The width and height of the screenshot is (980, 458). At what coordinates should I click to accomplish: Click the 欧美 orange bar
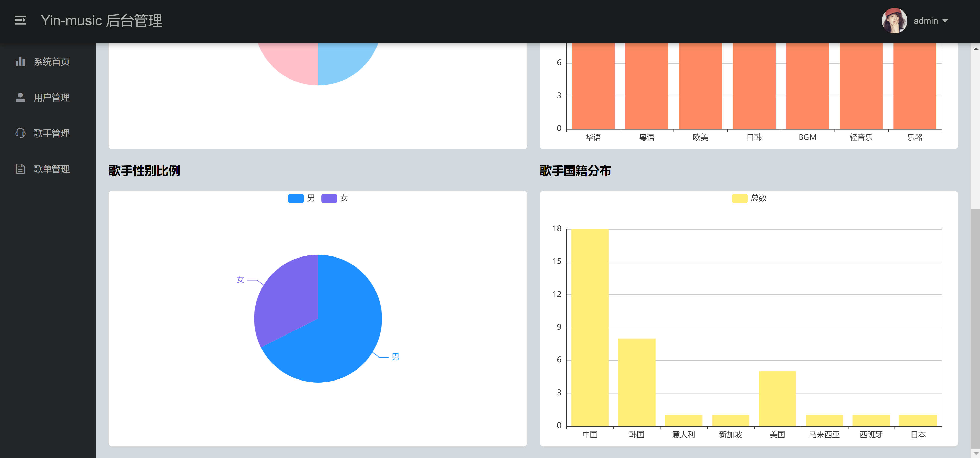pyautogui.click(x=700, y=86)
